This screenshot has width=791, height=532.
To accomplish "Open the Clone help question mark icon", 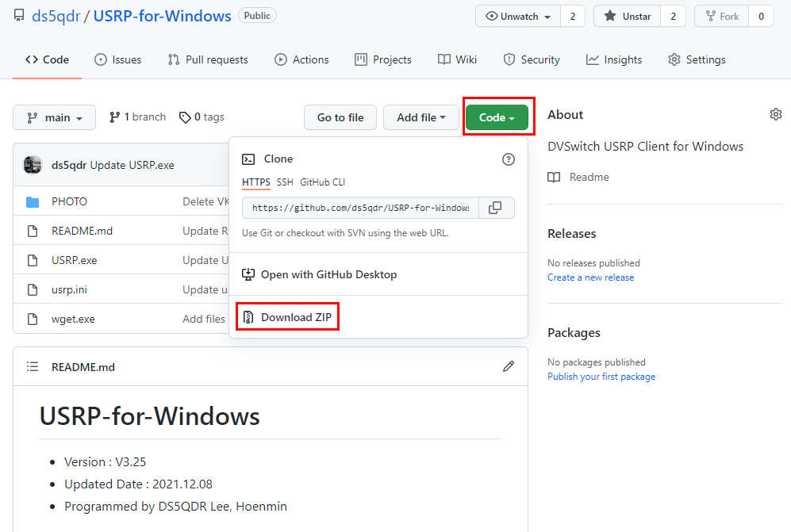I will [x=508, y=159].
